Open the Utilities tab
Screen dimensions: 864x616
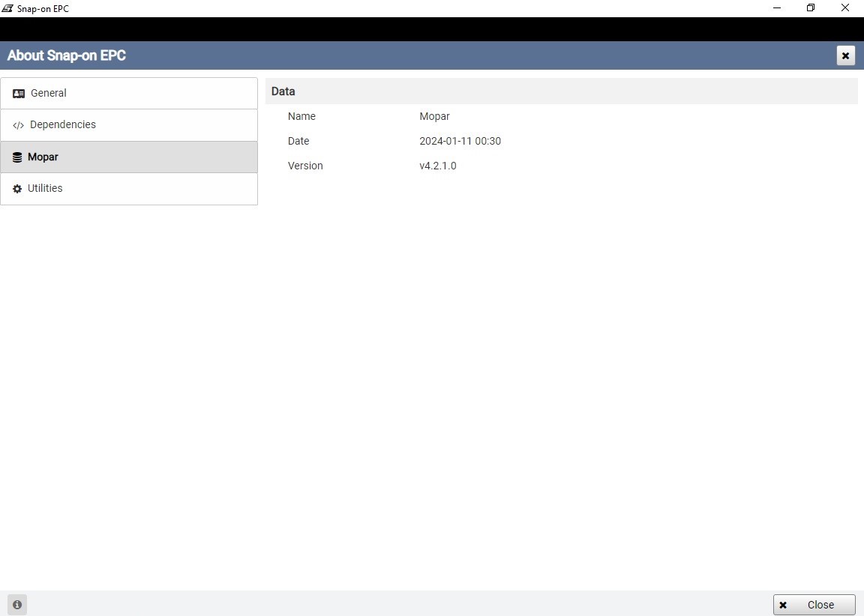click(x=129, y=189)
